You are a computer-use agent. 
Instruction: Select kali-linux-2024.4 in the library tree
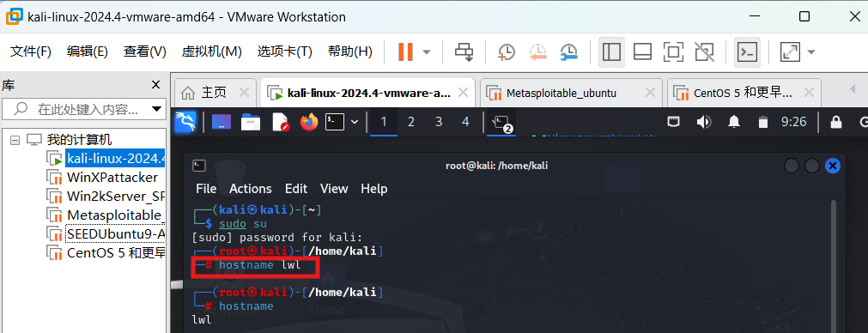pyautogui.click(x=116, y=159)
